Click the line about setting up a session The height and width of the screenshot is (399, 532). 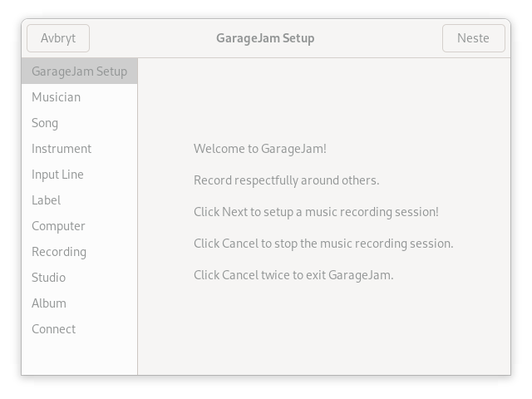[316, 212]
